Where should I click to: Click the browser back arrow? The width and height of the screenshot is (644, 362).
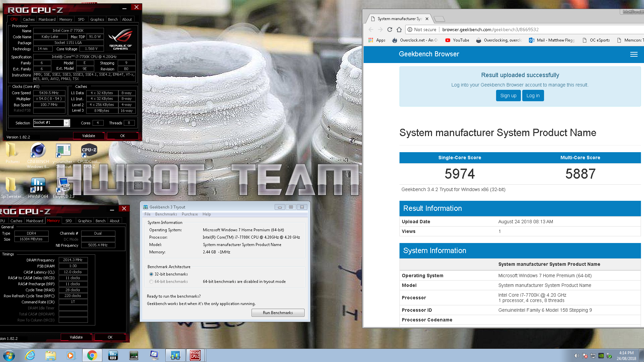pyautogui.click(x=371, y=29)
